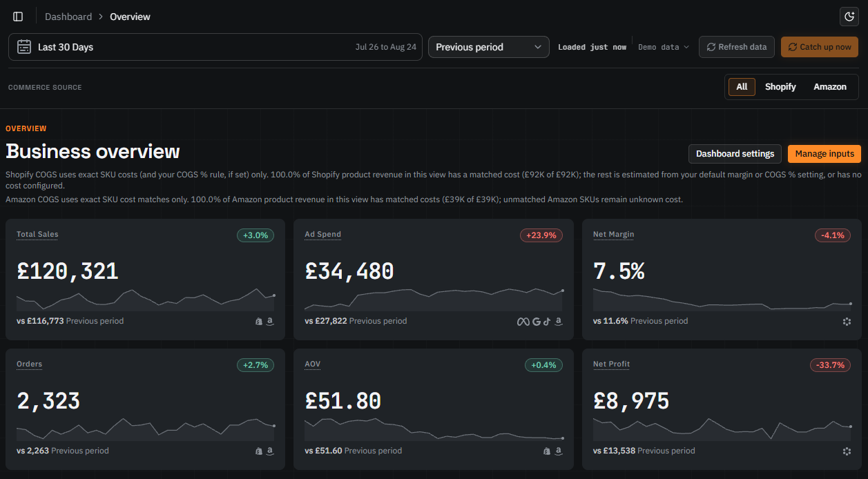This screenshot has height=479, width=868.
Task: Click the Total Sales metric label
Action: 37,235
